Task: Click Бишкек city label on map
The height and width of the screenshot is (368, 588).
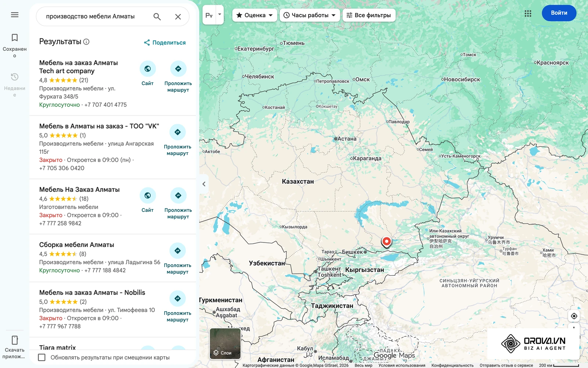Action: point(352,252)
